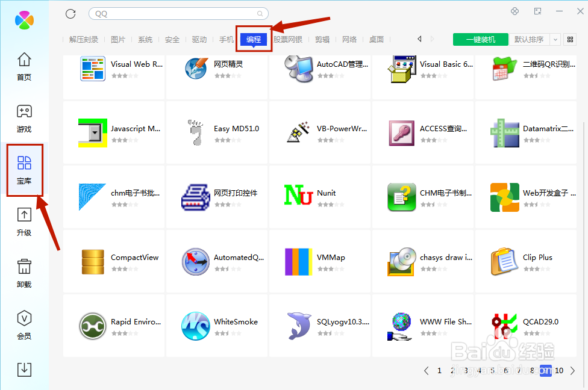Open the 网页精灵 app icon
The width and height of the screenshot is (588, 390).
(196, 69)
